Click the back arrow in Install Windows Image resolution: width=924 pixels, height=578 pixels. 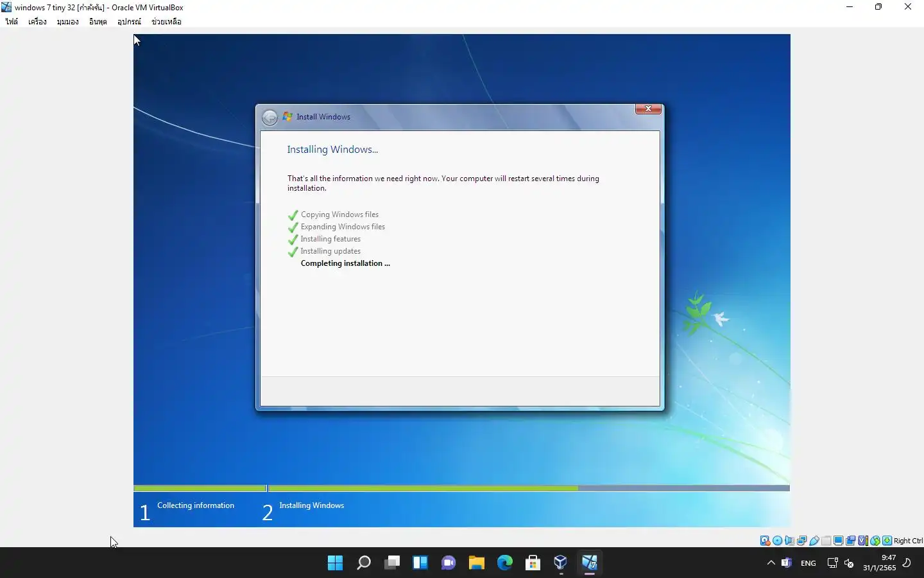pyautogui.click(x=270, y=117)
